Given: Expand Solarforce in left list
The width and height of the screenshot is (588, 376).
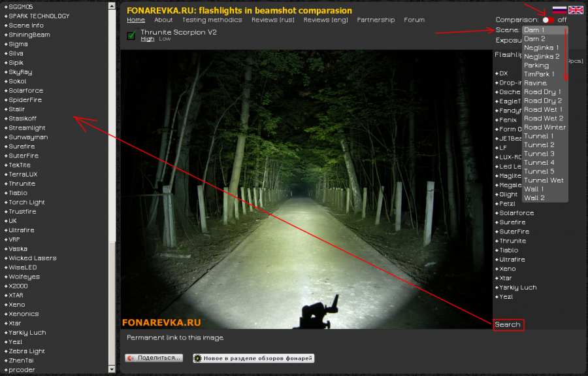Looking at the screenshot, I should (24, 91).
